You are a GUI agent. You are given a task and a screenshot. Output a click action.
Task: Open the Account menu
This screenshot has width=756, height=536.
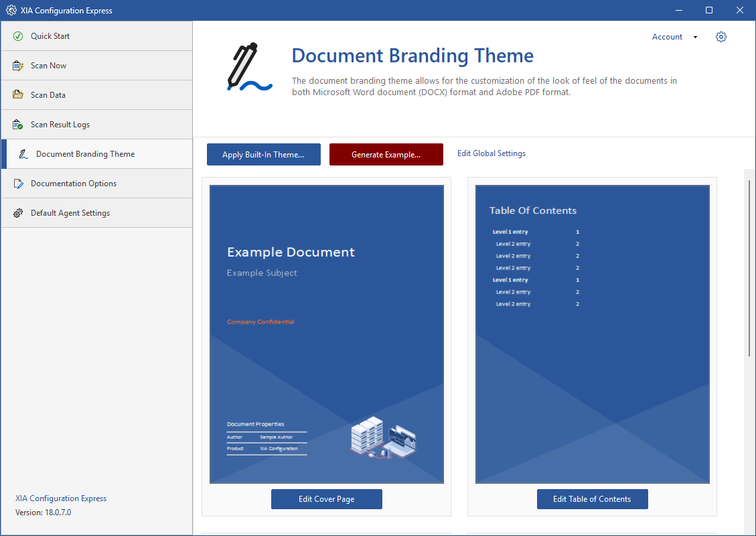tap(667, 37)
